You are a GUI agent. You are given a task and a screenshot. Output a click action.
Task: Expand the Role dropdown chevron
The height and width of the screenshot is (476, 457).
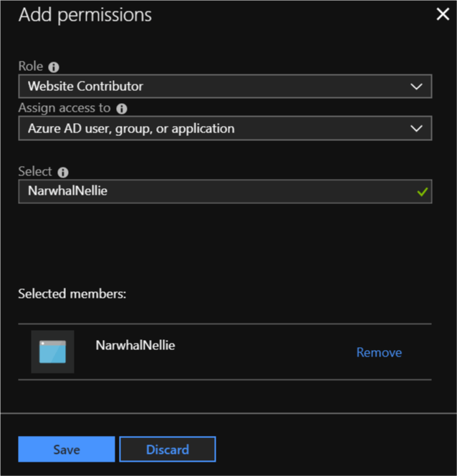coord(416,87)
